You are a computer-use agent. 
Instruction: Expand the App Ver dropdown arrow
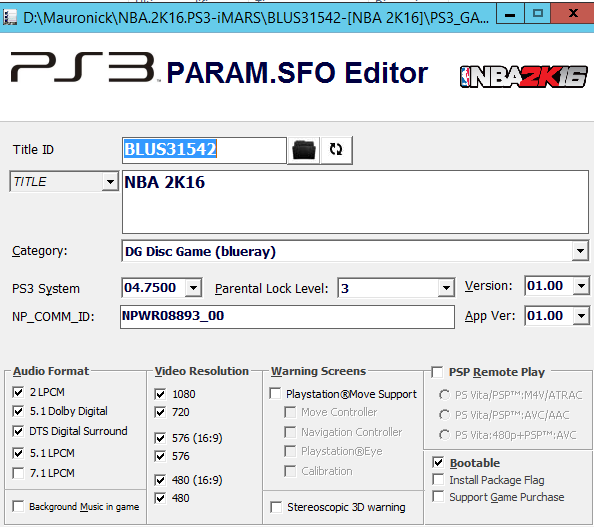[581, 316]
